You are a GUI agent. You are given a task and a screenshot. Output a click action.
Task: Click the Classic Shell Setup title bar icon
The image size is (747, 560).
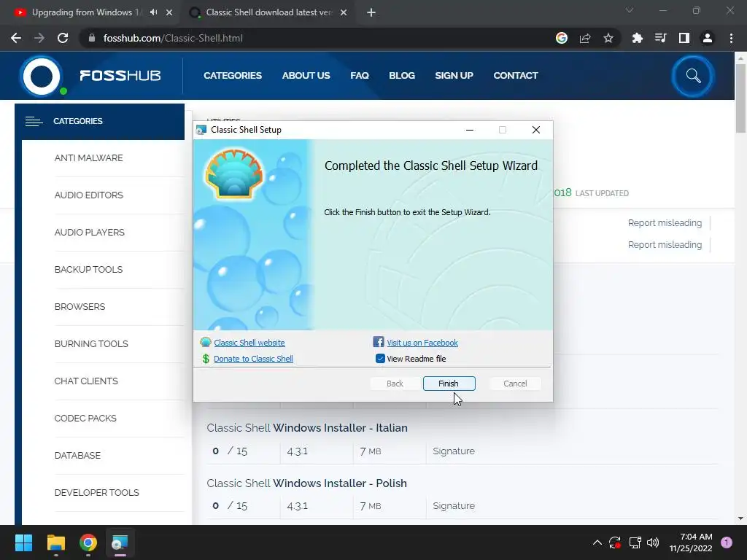201,130
